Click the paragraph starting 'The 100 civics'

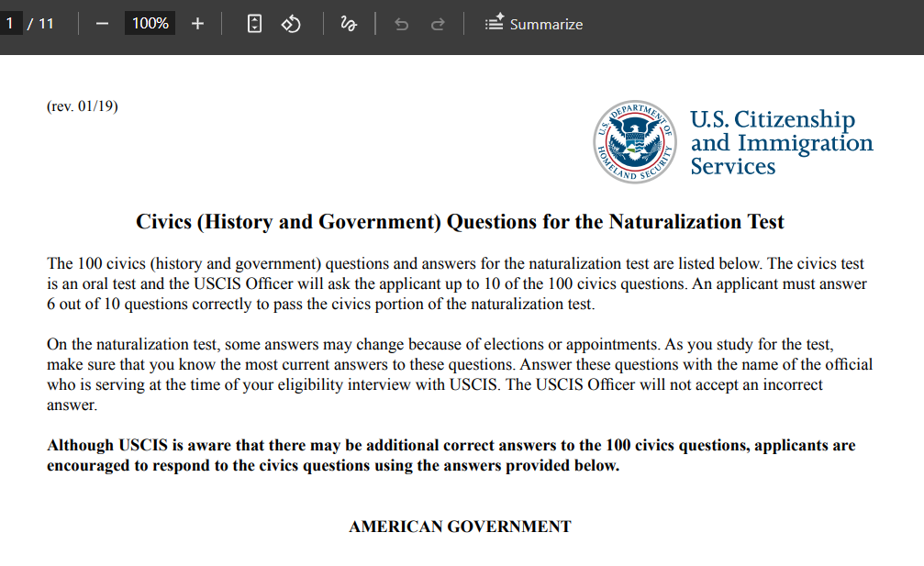[x=457, y=283]
